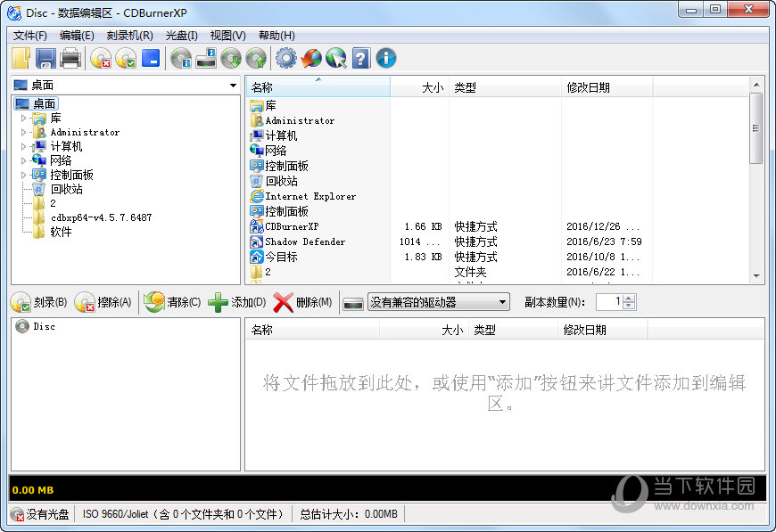Click the 删除(M) remove button
Image resolution: width=776 pixels, height=532 pixels.
[x=302, y=303]
